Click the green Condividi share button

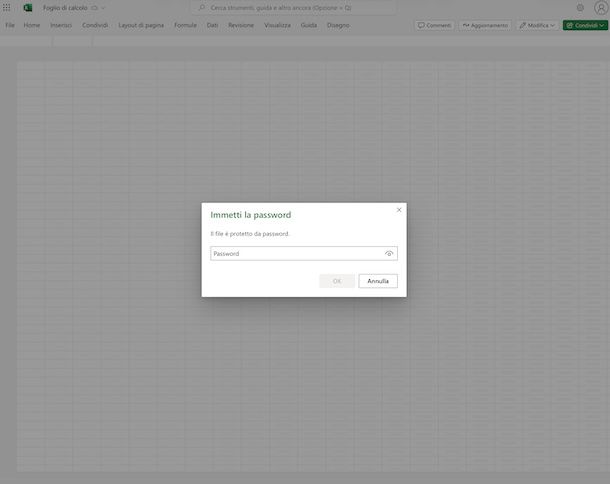click(x=585, y=25)
